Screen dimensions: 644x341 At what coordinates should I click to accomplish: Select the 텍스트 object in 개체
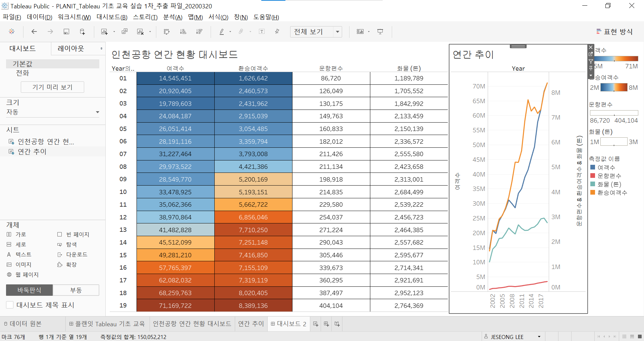(x=19, y=255)
